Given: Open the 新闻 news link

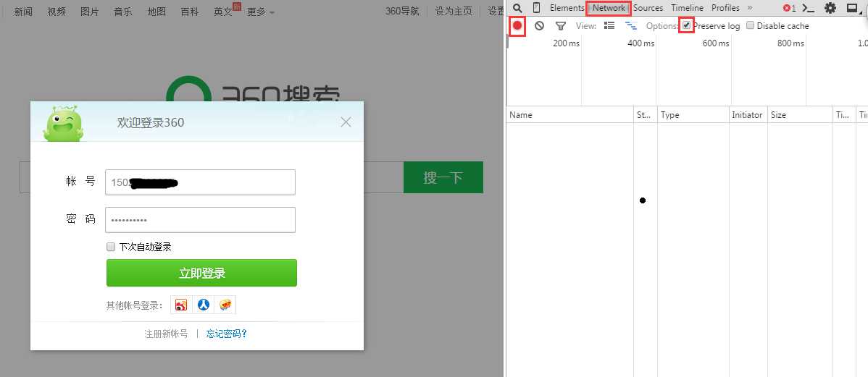Looking at the screenshot, I should pyautogui.click(x=23, y=12).
